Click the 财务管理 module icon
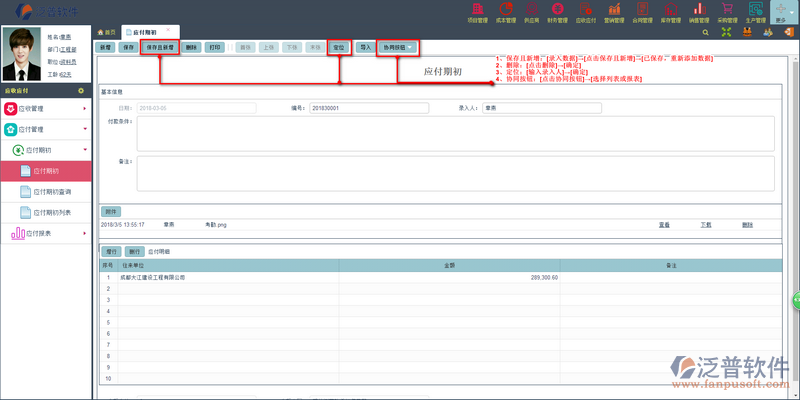 (x=559, y=12)
